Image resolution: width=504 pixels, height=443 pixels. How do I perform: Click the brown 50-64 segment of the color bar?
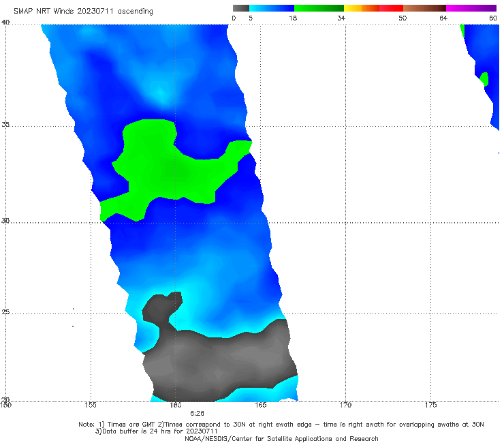424,8
